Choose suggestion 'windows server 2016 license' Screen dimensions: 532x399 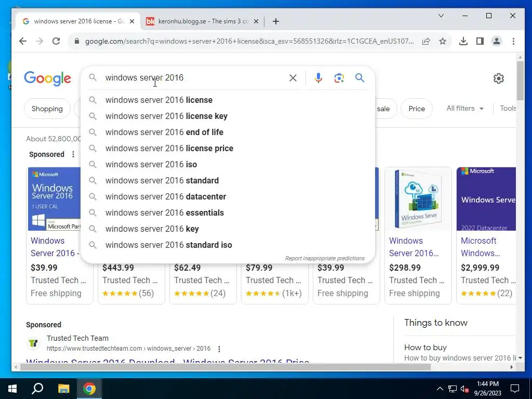tap(228, 100)
